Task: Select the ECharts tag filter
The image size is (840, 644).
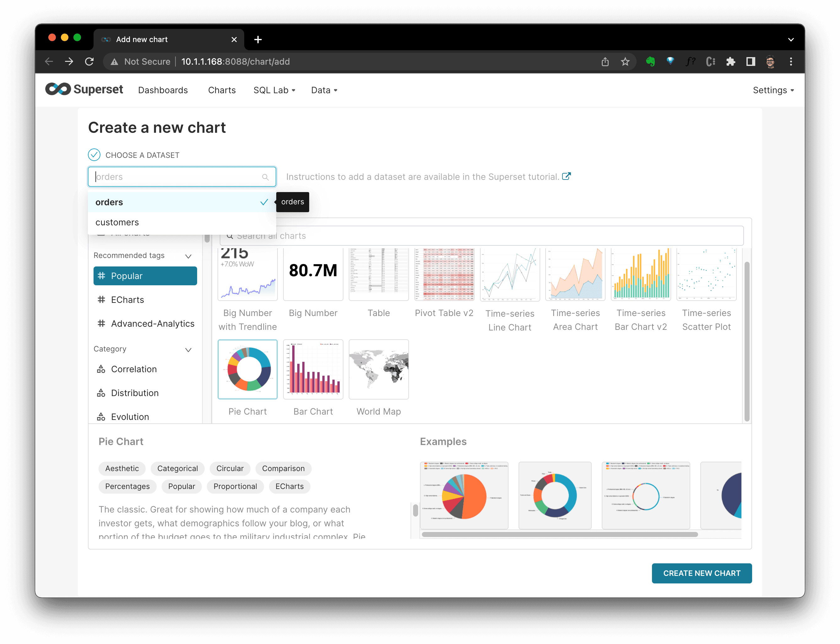Action: click(127, 300)
